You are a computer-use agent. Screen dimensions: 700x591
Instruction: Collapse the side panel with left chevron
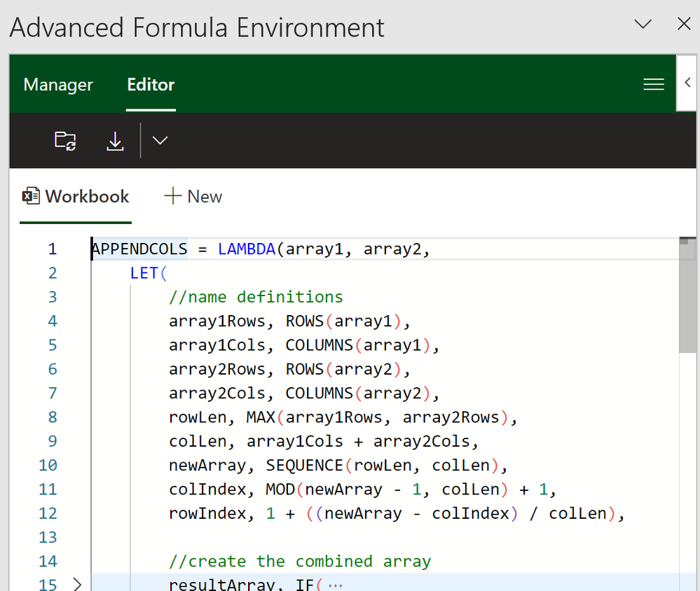tap(687, 83)
